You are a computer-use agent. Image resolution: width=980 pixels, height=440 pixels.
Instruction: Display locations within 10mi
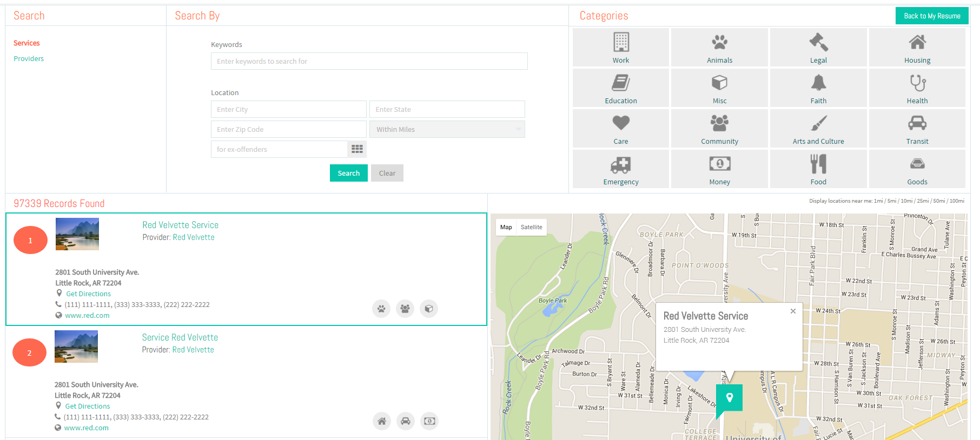pos(906,201)
